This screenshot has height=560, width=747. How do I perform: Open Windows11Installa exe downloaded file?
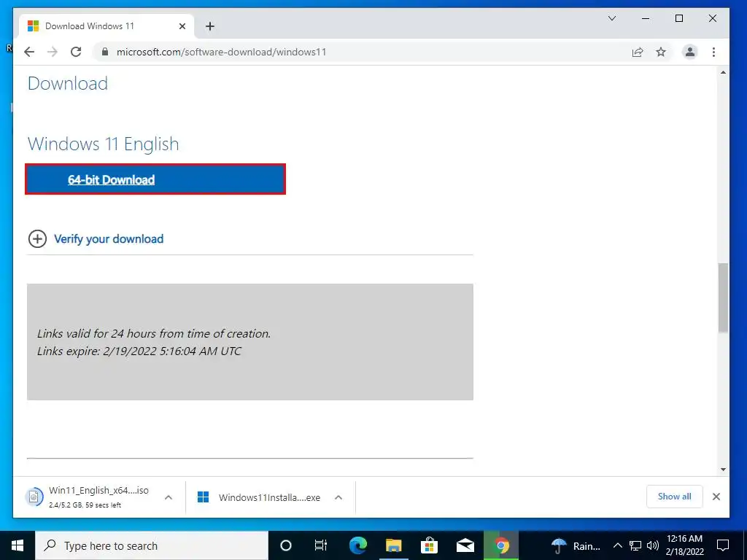pyautogui.click(x=260, y=497)
